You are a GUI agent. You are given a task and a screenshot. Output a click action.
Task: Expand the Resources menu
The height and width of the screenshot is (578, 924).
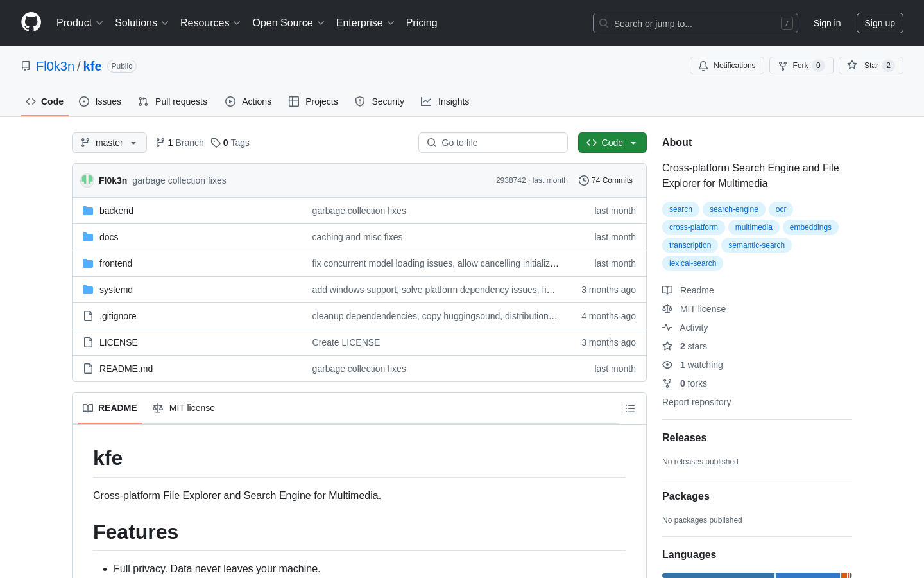tap(210, 23)
